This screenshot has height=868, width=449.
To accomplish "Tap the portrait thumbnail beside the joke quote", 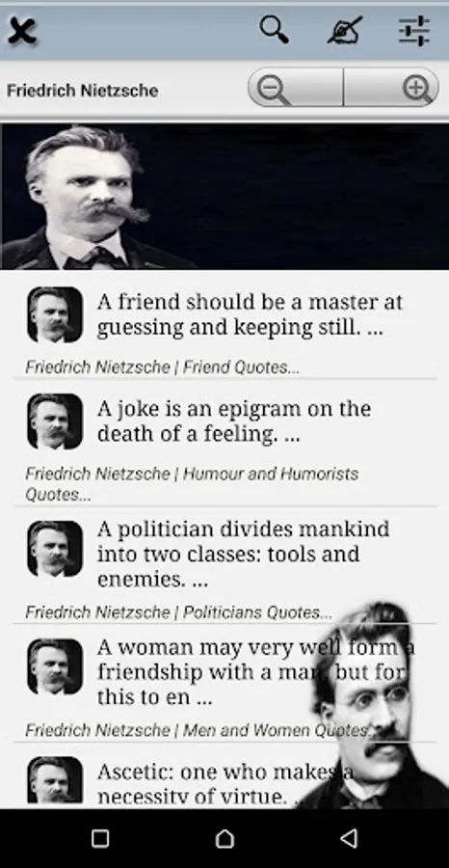I will click(55, 421).
